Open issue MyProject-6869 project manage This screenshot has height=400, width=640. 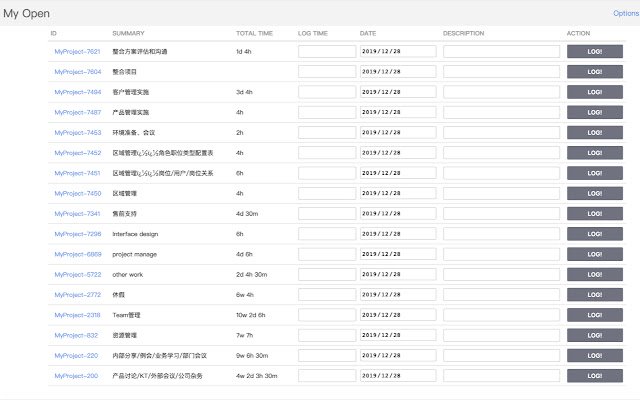tap(78, 254)
